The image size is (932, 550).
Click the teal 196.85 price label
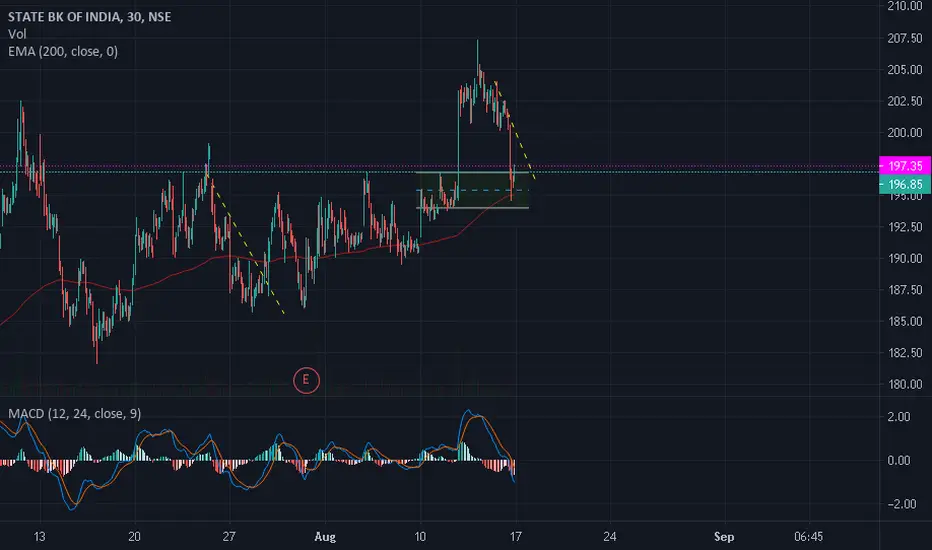[x=905, y=184]
